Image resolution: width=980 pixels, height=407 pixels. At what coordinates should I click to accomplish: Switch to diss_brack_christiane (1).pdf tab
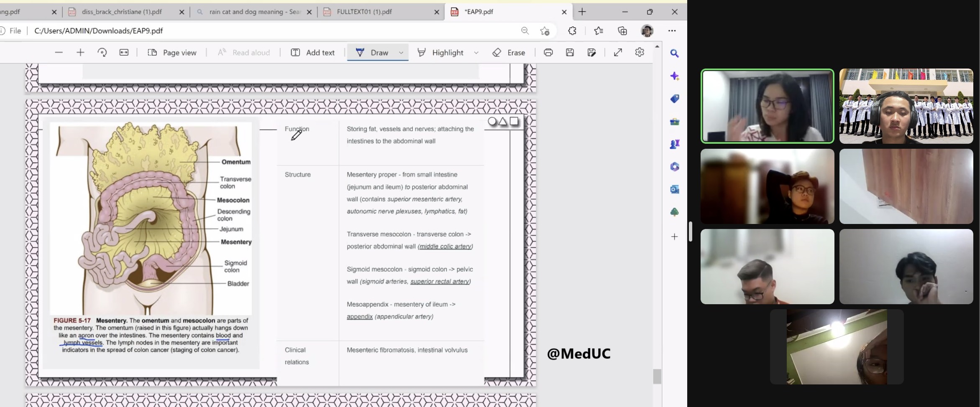click(122, 12)
